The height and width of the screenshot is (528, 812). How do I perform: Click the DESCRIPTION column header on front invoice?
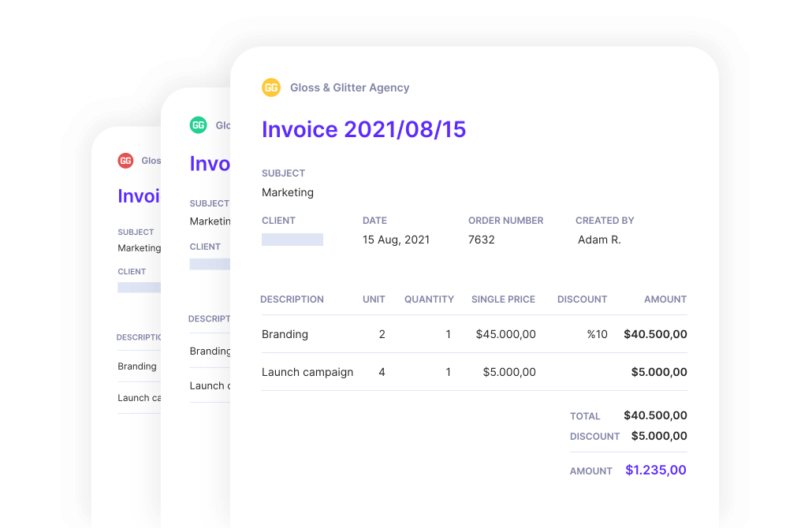pos(292,299)
